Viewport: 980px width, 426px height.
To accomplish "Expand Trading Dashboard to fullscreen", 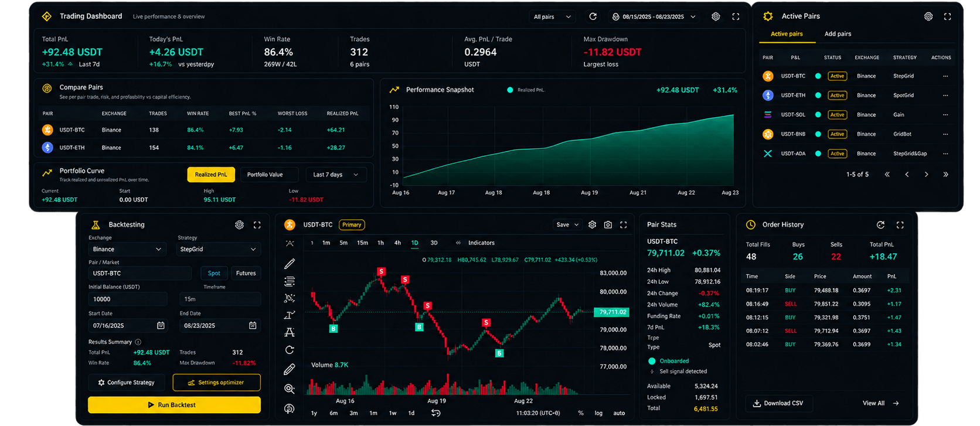I will pos(736,16).
